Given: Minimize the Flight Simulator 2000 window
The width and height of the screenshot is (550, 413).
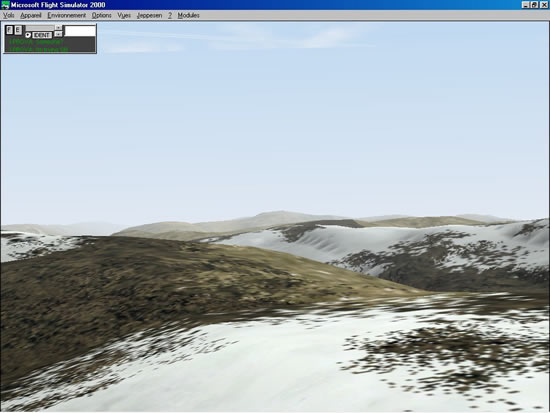Looking at the screenshot, I should [525, 5].
